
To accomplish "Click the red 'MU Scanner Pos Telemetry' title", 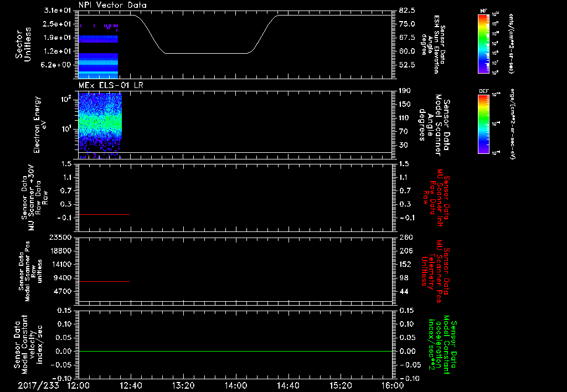I will (x=435, y=271).
